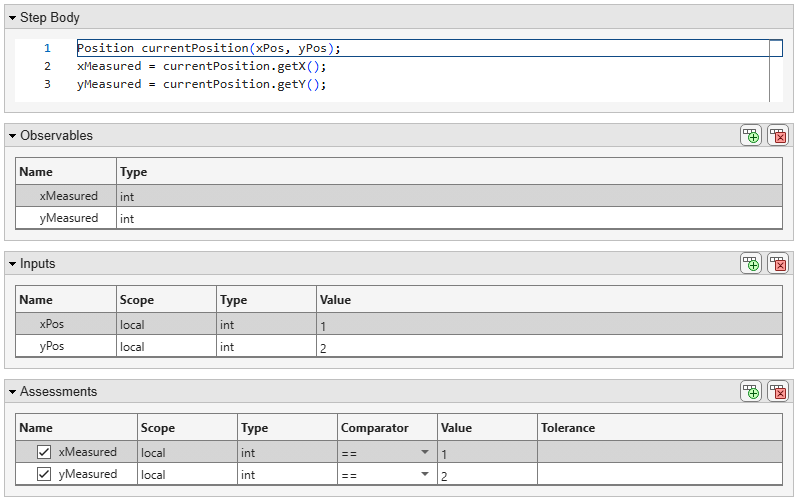Image resolution: width=798 pixels, height=500 pixels.
Task: Click Tolerance cell for xMeasured assessment
Action: pos(660,452)
